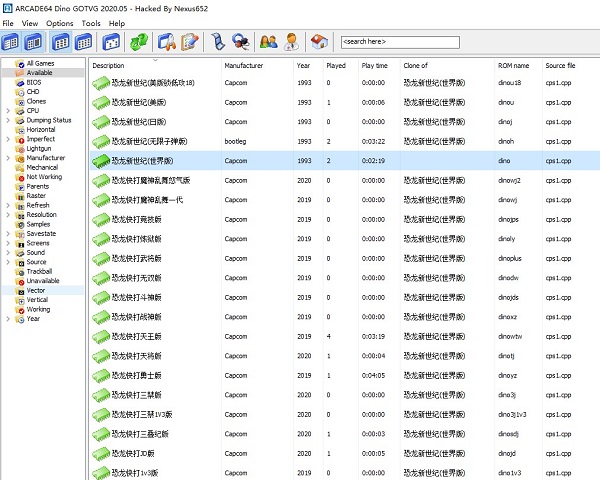Open the Options menu
The image size is (600, 480).
[59, 23]
